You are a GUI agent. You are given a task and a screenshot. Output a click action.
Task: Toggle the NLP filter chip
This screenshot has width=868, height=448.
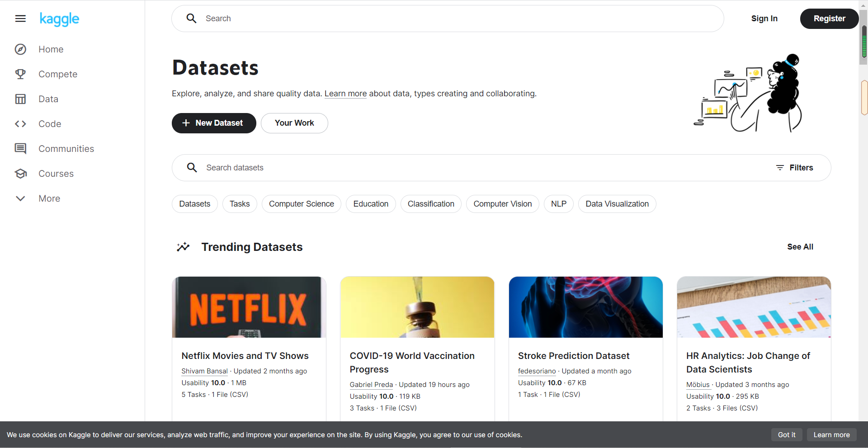(558, 204)
